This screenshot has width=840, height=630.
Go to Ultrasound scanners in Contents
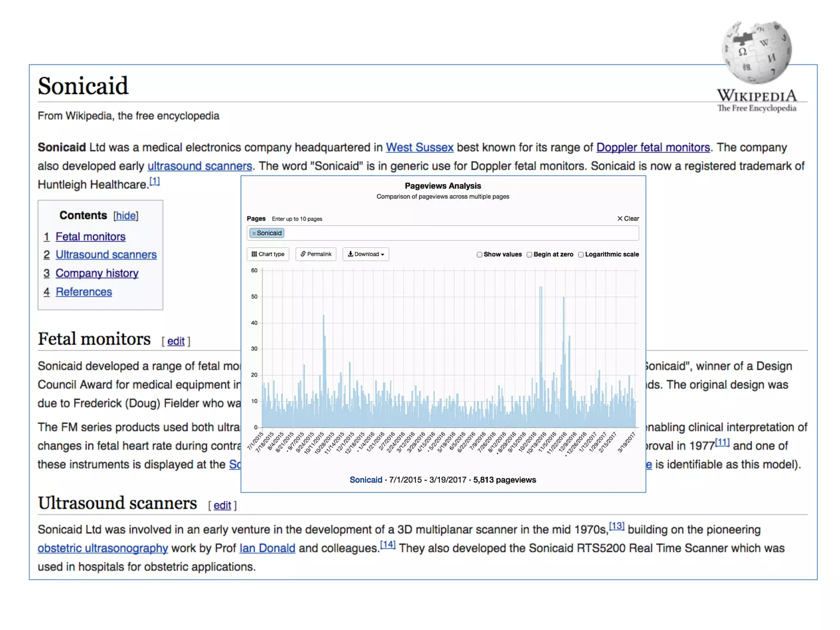[106, 255]
